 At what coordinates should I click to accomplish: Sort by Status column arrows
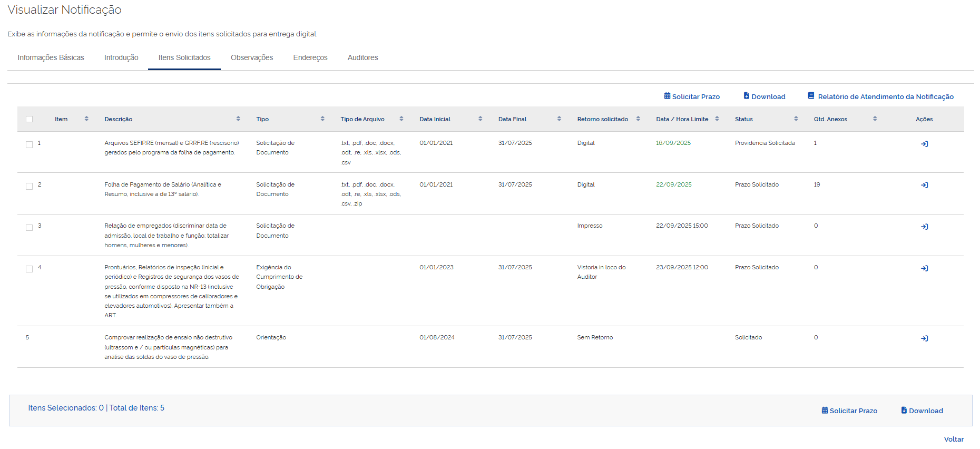796,119
